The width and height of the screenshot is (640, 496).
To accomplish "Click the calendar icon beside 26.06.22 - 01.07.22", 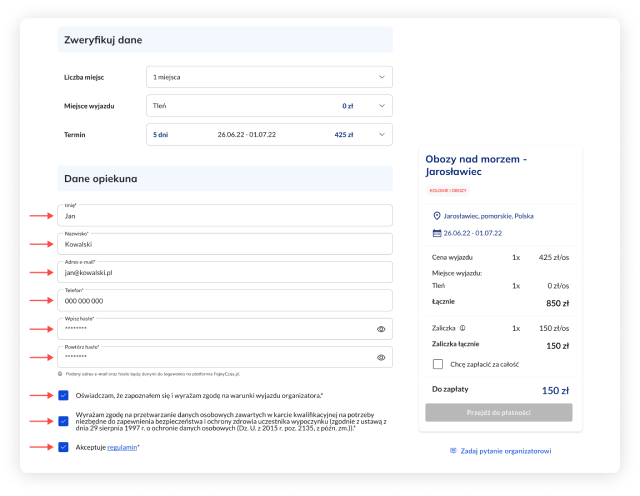I will point(436,233).
